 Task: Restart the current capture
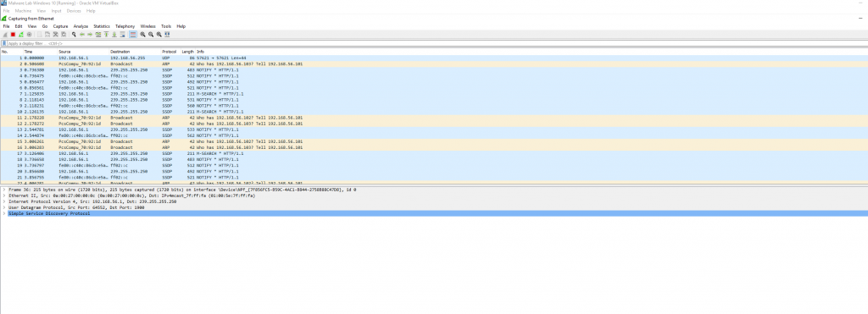(21, 34)
